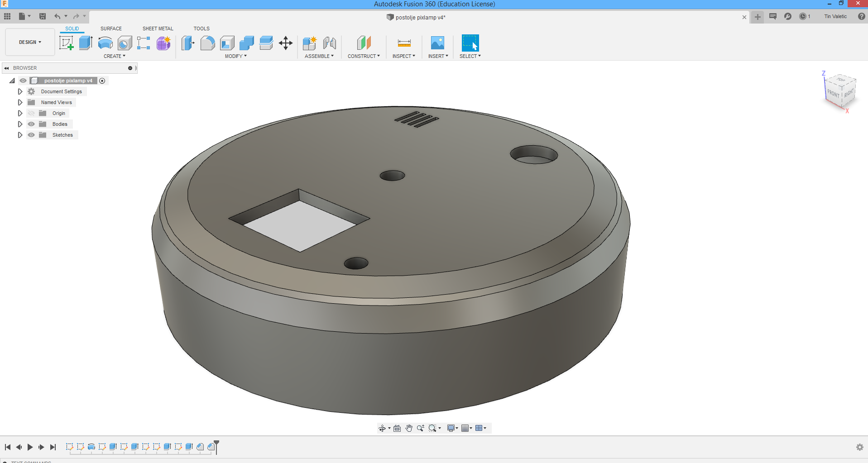Viewport: 868px width, 463px height.
Task: Switch to the TOOLS tab
Action: coord(201,29)
